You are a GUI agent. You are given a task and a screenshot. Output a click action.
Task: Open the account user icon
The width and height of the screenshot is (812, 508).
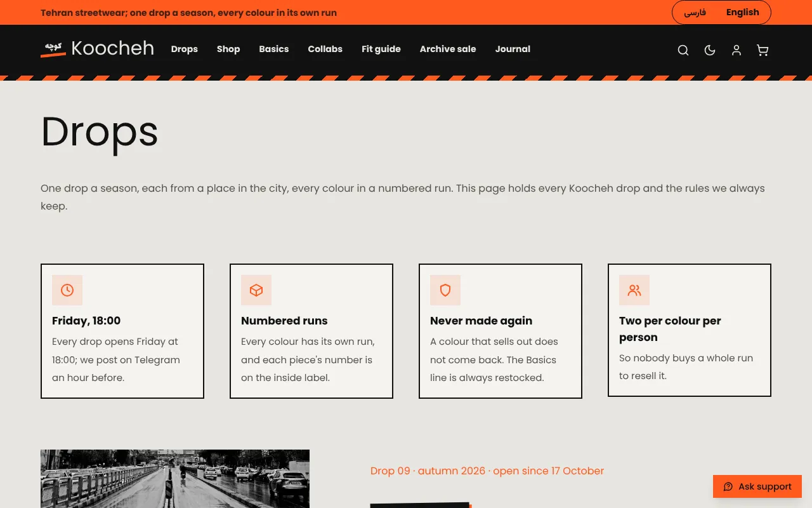[737, 50]
